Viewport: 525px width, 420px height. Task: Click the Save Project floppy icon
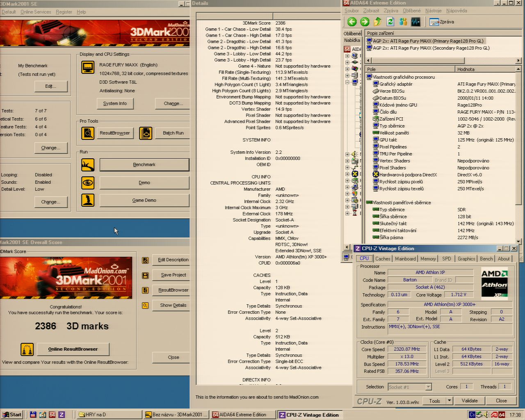[x=145, y=275]
